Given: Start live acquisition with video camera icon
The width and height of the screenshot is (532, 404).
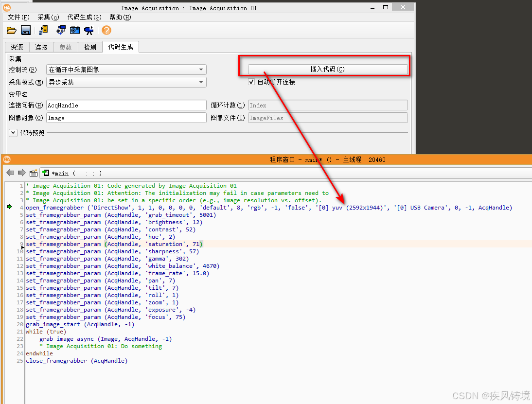Looking at the screenshot, I should pyautogui.click(x=89, y=31).
